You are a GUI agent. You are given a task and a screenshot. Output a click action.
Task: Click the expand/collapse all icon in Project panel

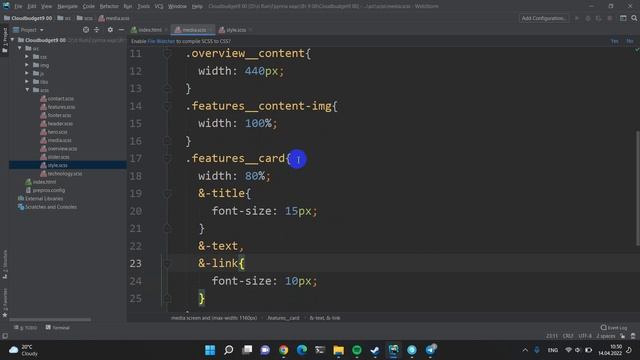[x=97, y=30]
